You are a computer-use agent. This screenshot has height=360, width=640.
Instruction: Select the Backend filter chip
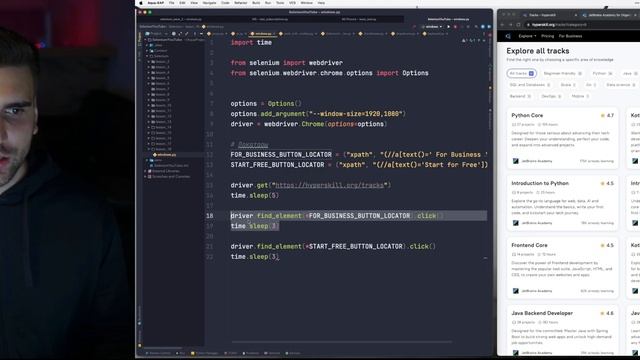[x=520, y=96]
